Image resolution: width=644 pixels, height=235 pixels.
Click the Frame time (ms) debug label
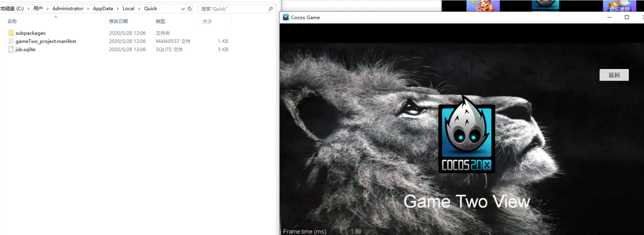coord(304,231)
